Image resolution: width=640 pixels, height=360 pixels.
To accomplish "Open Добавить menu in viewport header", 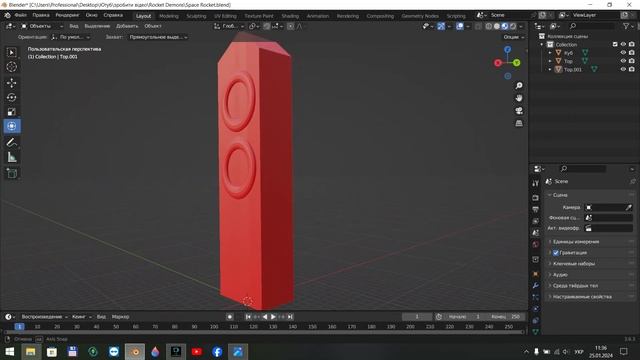I will 127,26.
